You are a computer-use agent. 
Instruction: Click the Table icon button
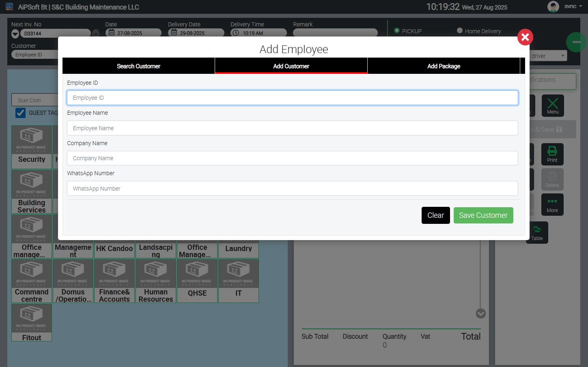[x=537, y=232]
